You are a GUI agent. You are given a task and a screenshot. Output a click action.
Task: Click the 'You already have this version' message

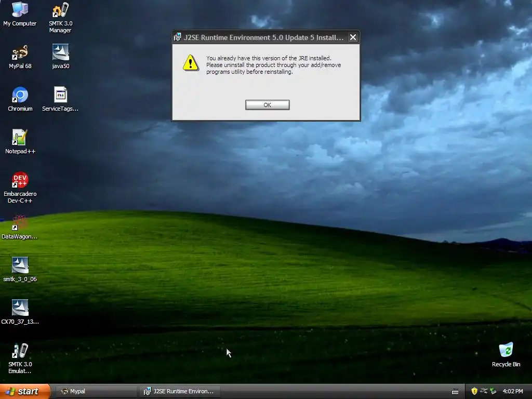click(x=273, y=65)
